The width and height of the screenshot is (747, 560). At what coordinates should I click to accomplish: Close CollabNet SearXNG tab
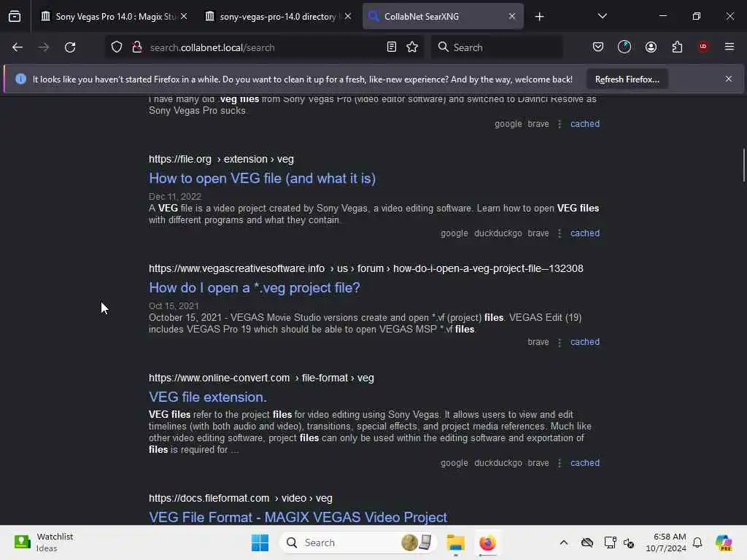click(x=512, y=16)
